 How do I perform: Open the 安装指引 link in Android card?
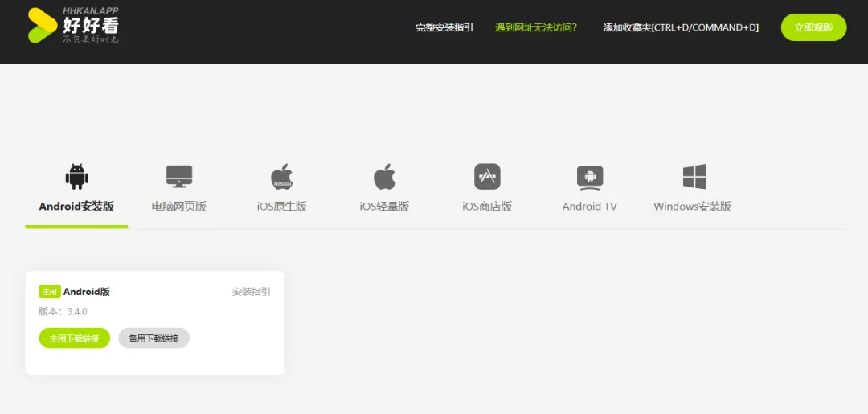[x=252, y=292]
